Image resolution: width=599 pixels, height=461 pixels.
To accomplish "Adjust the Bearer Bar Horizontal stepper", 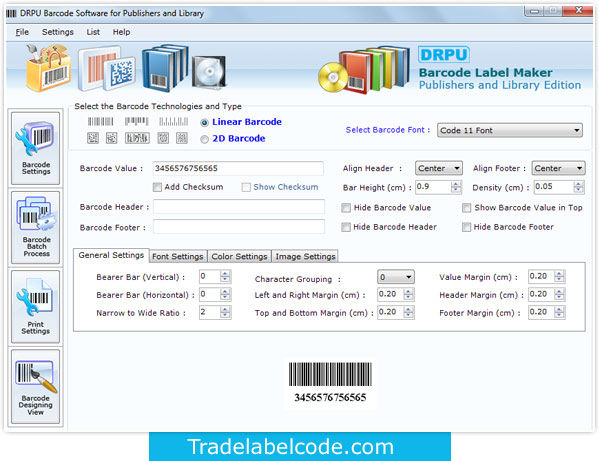I will tap(225, 294).
